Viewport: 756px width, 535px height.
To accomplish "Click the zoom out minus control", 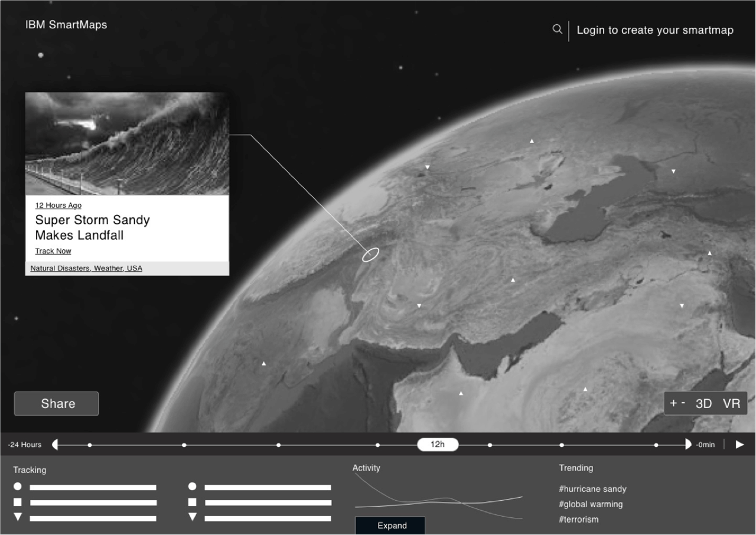I will (684, 402).
